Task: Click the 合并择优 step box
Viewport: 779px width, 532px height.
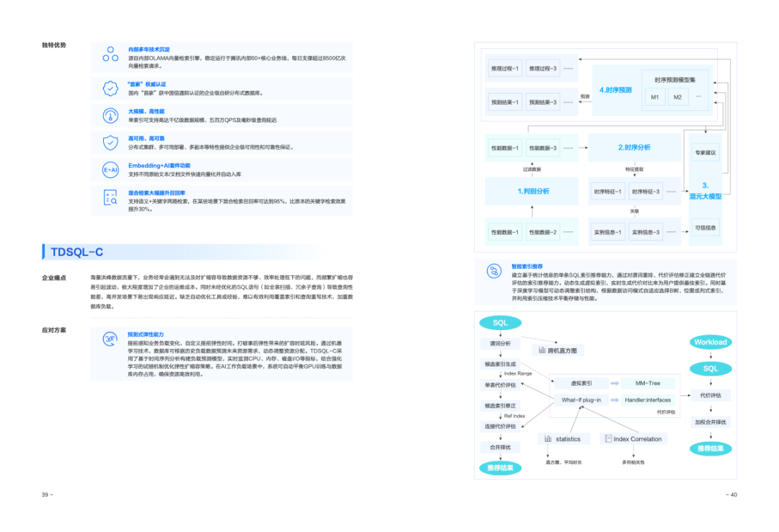Action: coord(501,447)
